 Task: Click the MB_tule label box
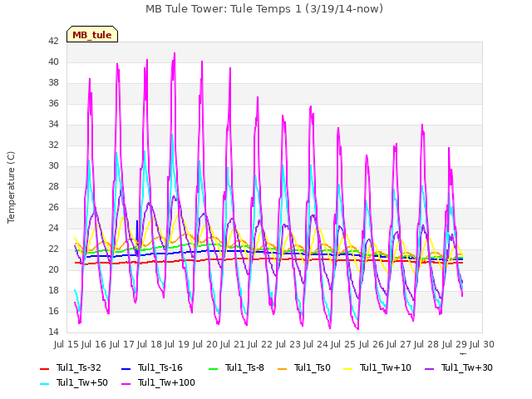click(92, 34)
